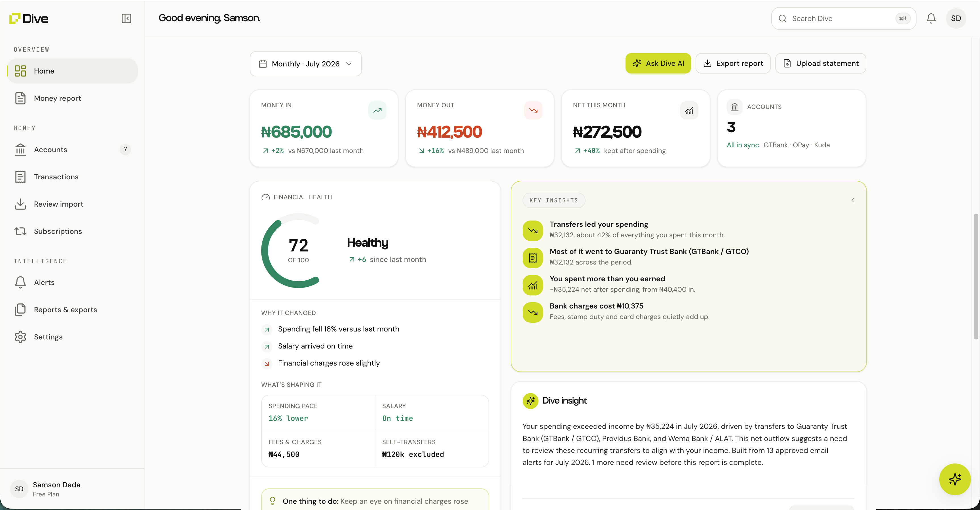Click the lightbulb icon in One thing to do
Viewport: 980px width, 510px height.
(273, 501)
